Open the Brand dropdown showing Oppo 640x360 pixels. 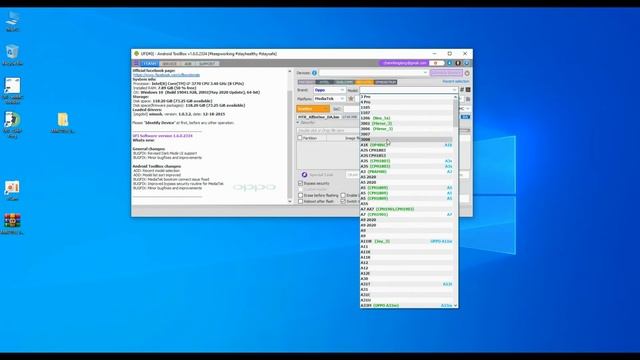[x=330, y=90]
